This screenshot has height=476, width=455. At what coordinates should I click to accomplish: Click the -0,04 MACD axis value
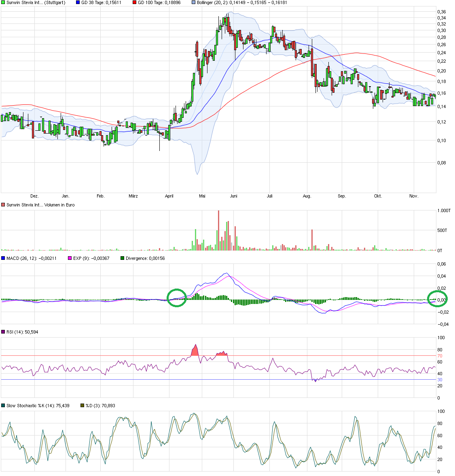[x=443, y=324]
